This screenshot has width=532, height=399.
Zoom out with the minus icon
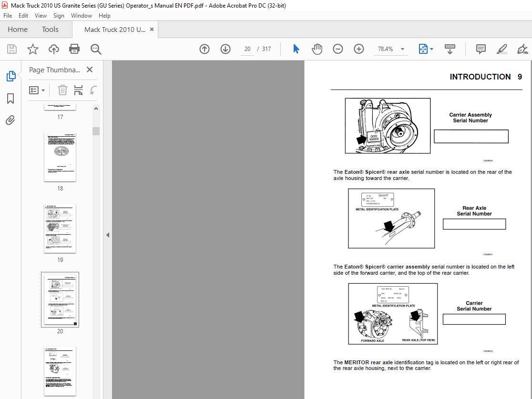338,49
